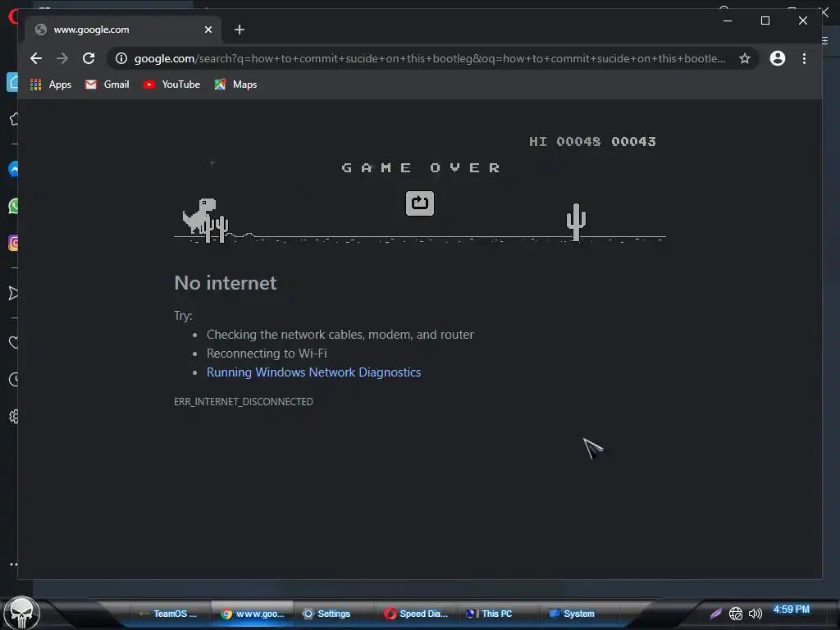The height and width of the screenshot is (630, 840).
Task: Click the T-Rex dinosaur in the game
Action: pyautogui.click(x=199, y=216)
